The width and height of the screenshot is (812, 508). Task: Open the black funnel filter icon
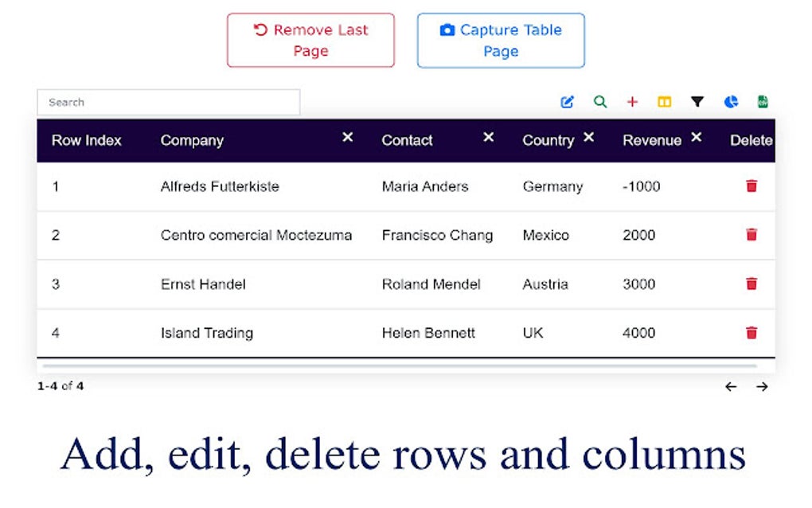click(697, 102)
